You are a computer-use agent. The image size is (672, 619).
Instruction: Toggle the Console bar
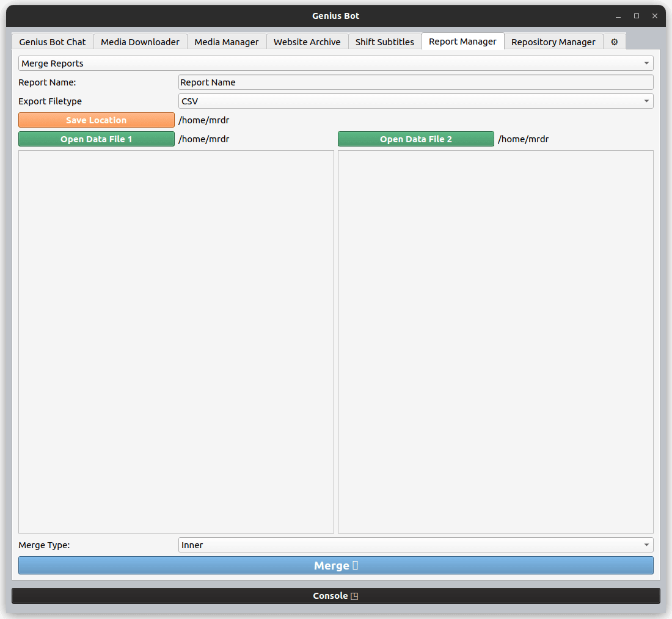[335, 596]
